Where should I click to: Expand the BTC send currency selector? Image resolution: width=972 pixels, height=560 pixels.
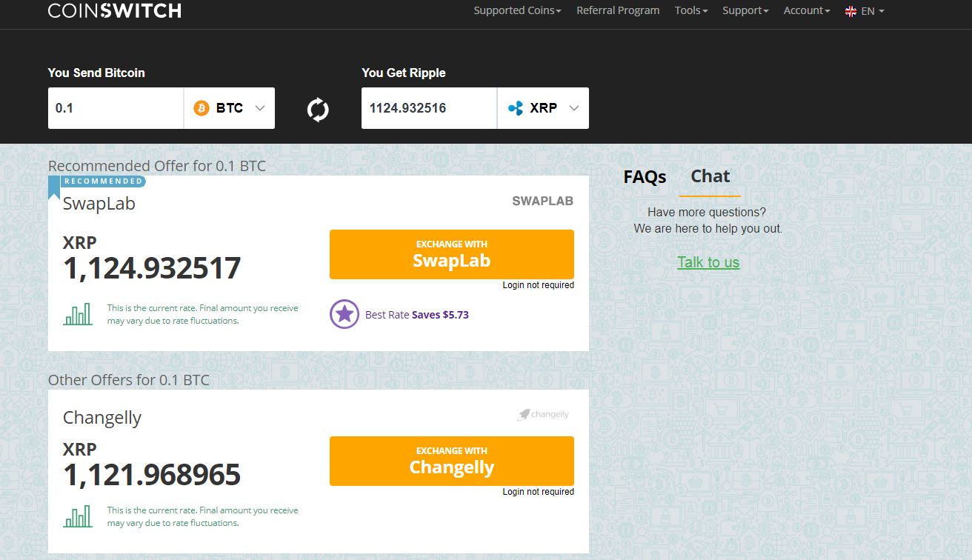(x=229, y=108)
